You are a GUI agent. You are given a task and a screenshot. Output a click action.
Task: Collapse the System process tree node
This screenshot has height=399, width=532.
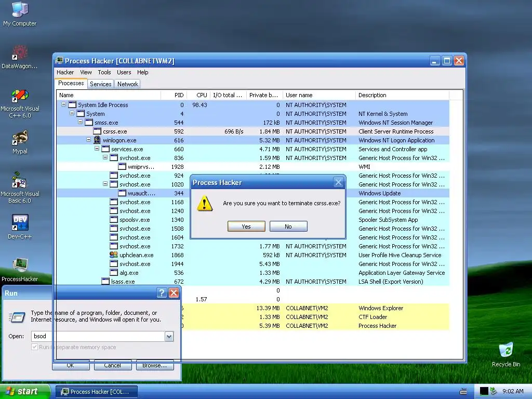[72, 113]
